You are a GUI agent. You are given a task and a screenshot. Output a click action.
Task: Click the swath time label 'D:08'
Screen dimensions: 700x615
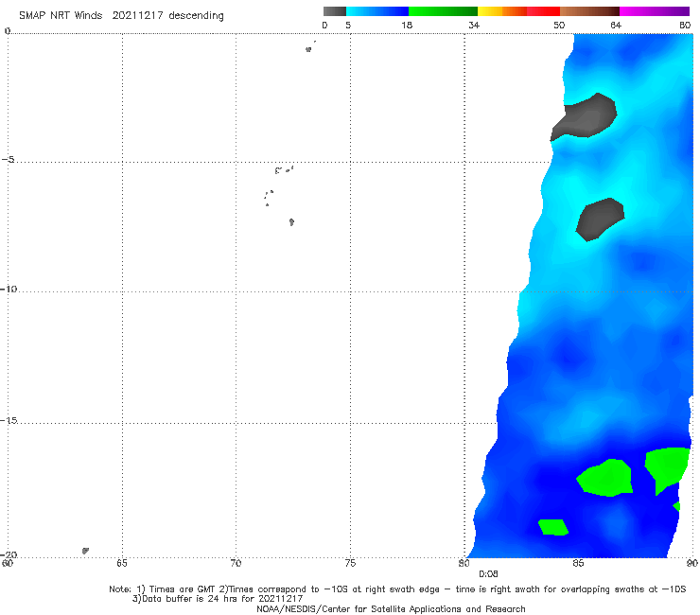point(488,574)
